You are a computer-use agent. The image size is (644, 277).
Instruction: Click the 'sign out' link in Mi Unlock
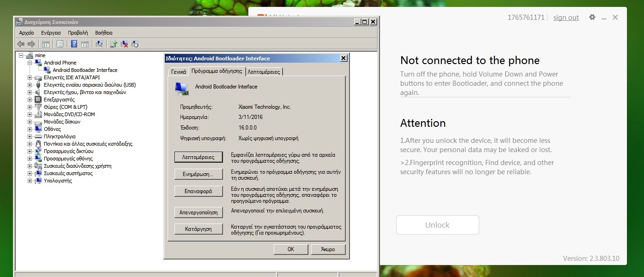566,18
